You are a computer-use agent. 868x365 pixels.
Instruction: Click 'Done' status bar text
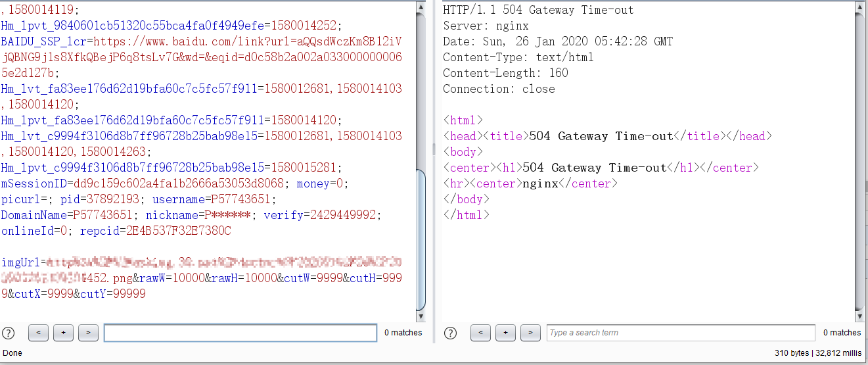coord(12,353)
